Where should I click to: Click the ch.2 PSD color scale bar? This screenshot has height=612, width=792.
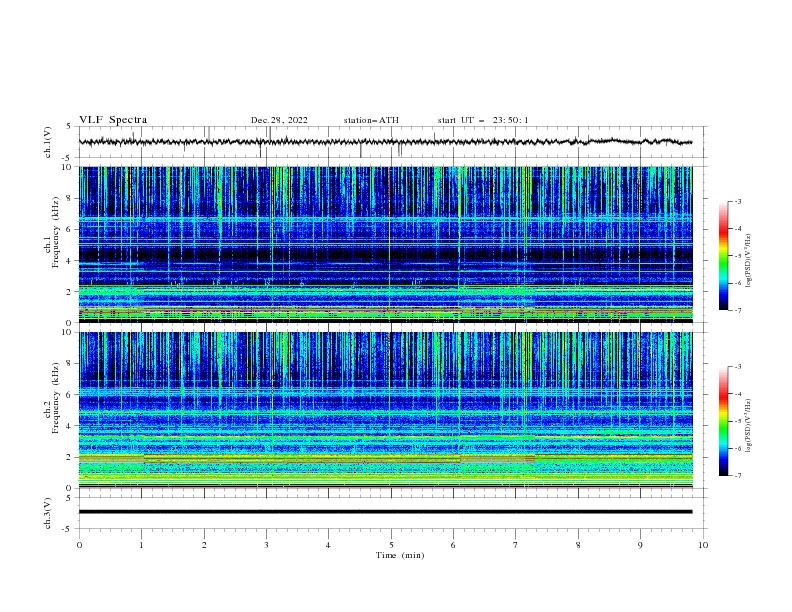click(x=723, y=421)
